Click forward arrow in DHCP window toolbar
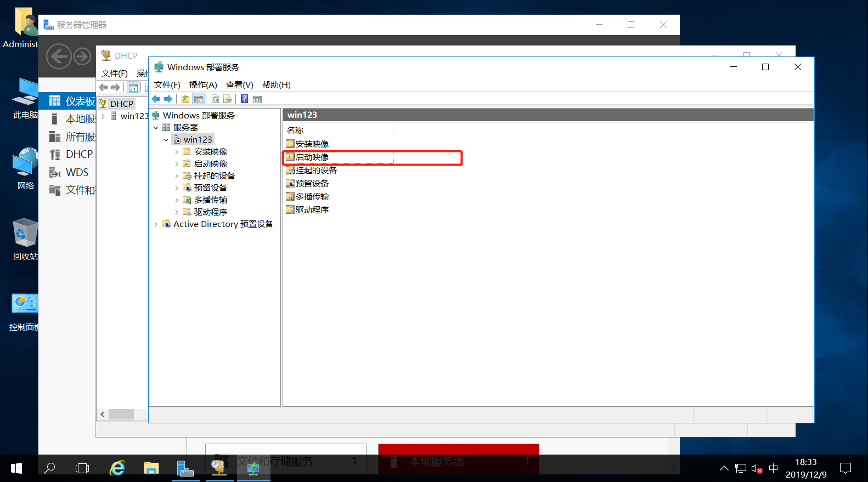Screen dimensions: 868x482 pos(116,88)
